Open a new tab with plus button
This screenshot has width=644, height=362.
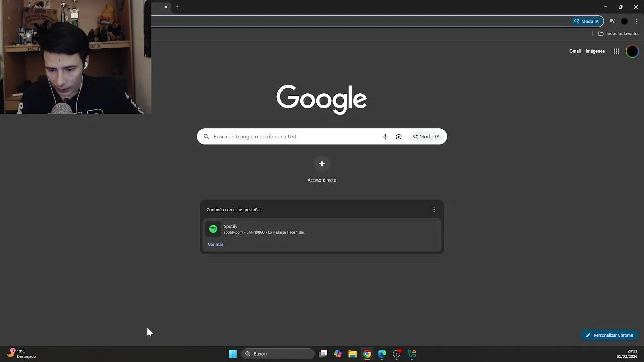tap(178, 7)
